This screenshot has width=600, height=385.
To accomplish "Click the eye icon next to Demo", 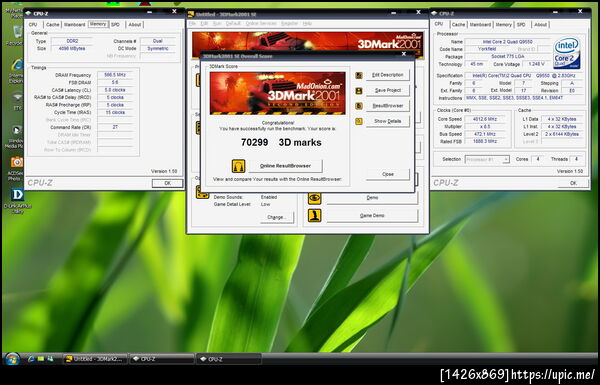I will (315, 198).
